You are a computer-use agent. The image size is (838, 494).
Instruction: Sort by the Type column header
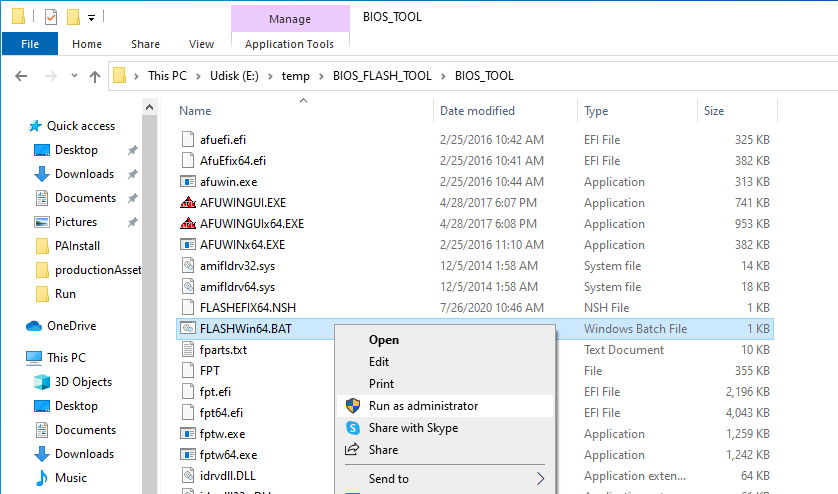pyautogui.click(x=596, y=111)
